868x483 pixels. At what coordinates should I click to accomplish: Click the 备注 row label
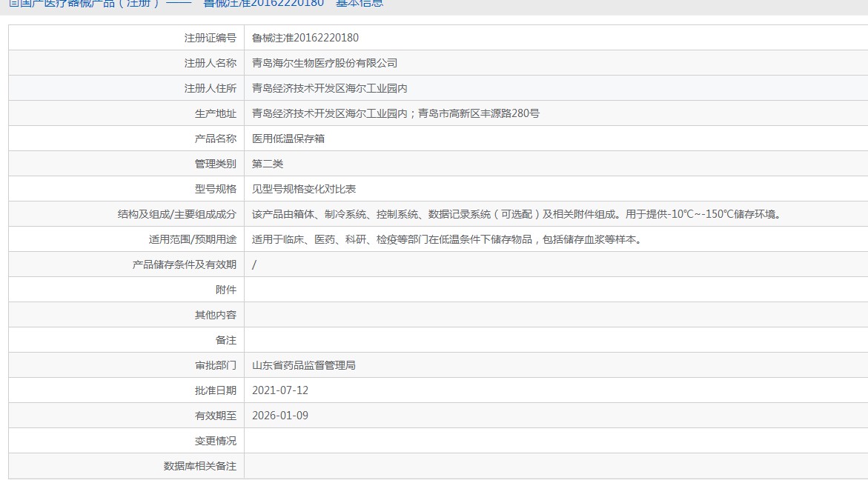(226, 340)
